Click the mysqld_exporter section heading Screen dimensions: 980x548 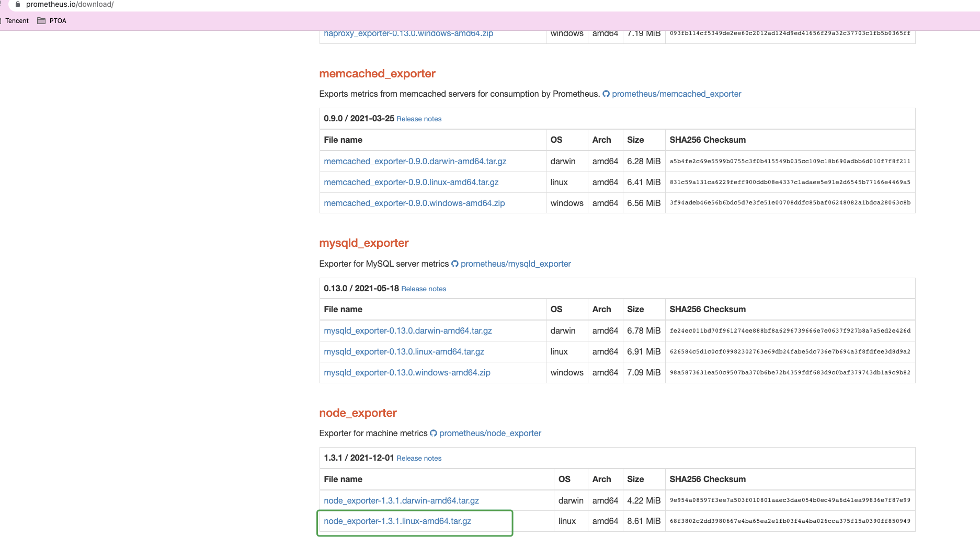[363, 243]
